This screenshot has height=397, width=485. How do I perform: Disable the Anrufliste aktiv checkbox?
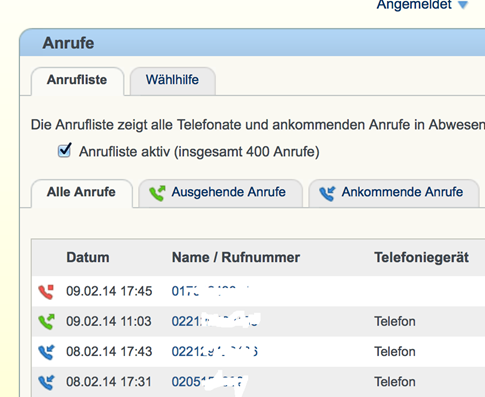coord(64,150)
